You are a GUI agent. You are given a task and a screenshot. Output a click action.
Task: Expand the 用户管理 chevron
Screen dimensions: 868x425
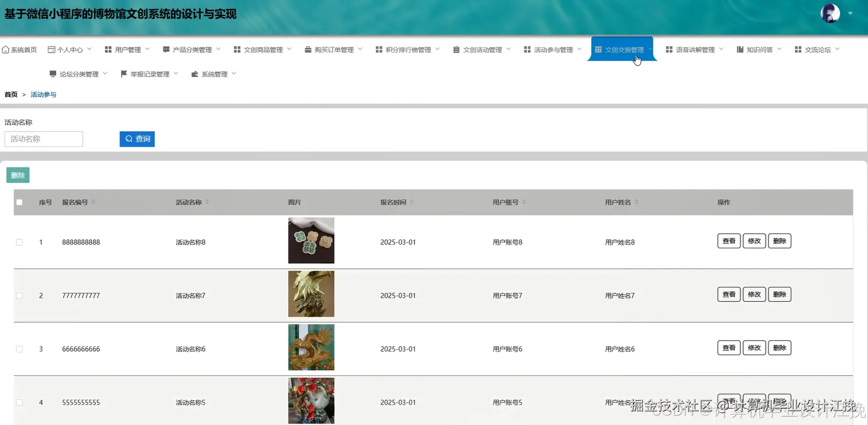pos(148,49)
